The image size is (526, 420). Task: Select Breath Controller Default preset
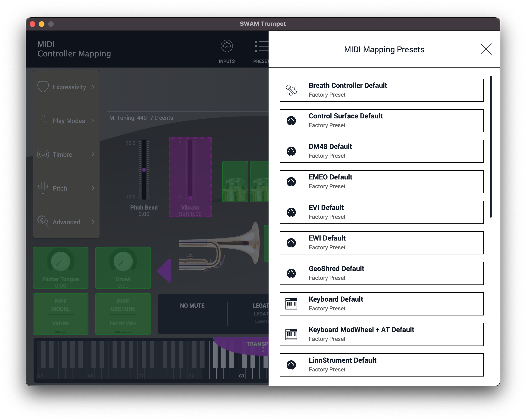(x=382, y=90)
